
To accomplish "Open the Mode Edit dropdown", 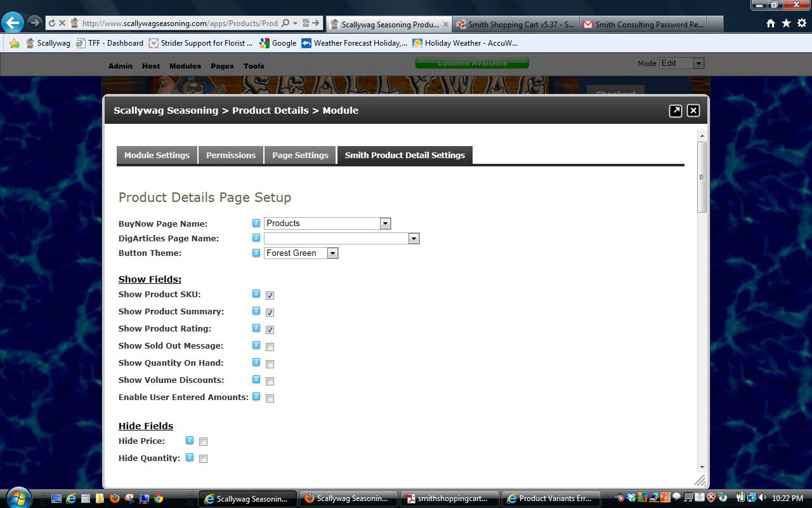I will pos(682,63).
